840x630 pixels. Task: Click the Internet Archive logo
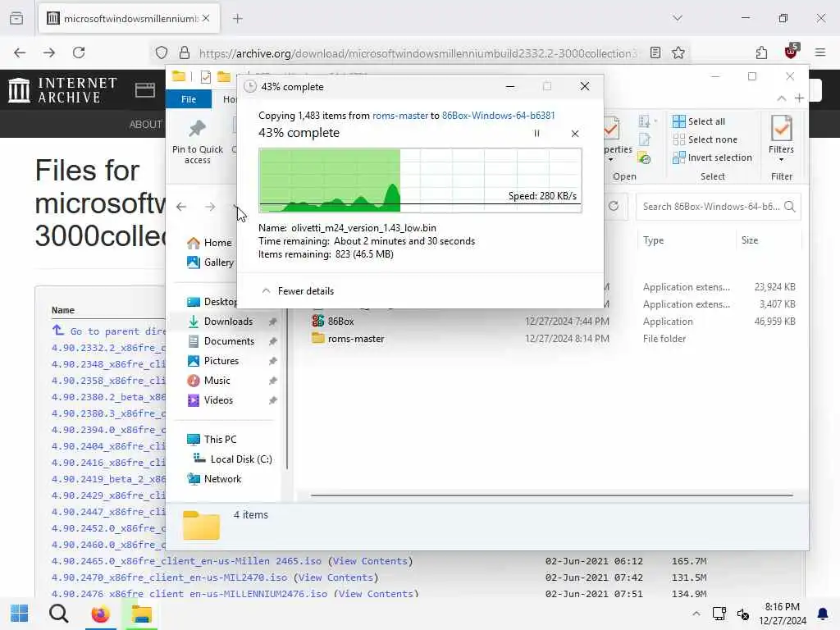[x=62, y=90]
